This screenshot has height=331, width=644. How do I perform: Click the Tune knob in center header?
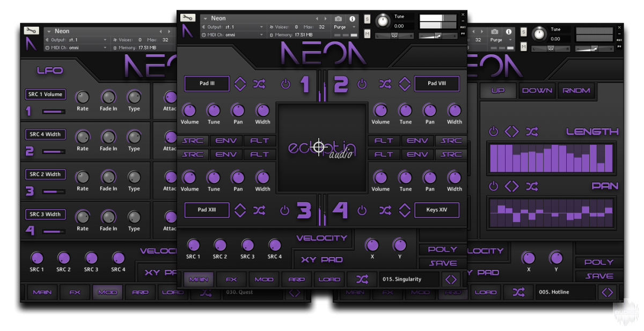pyautogui.click(x=383, y=21)
